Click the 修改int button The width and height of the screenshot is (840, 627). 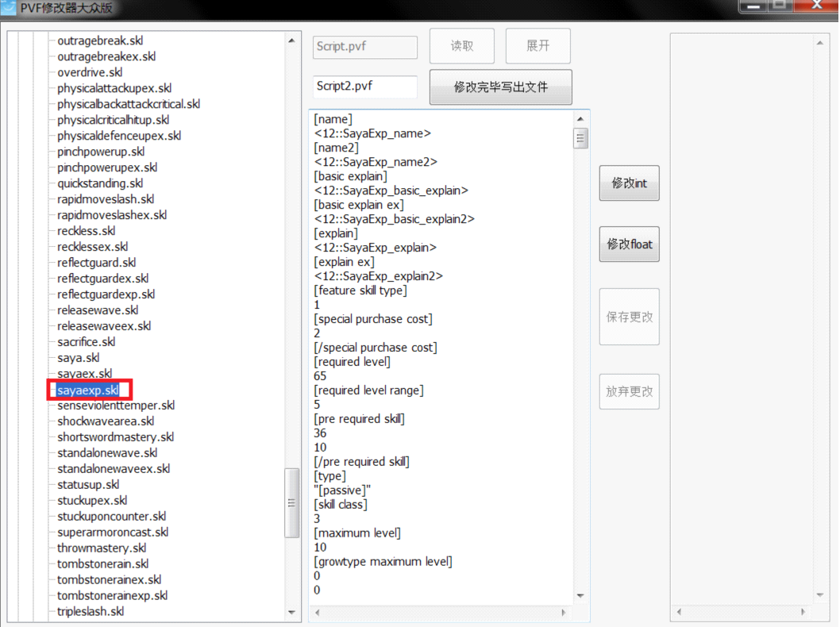pos(629,183)
